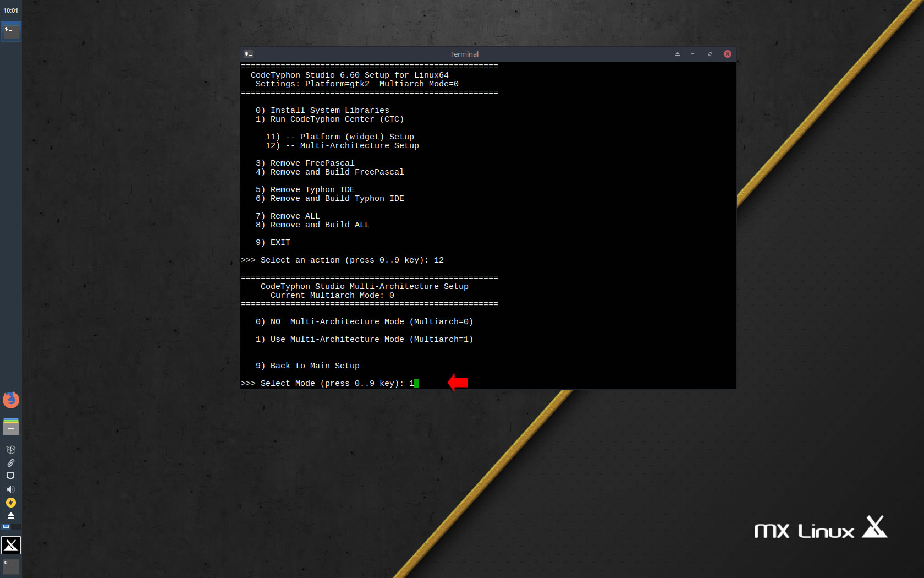The height and width of the screenshot is (578, 924).
Task: Open the Terminal window menu icon
Action: [x=249, y=54]
